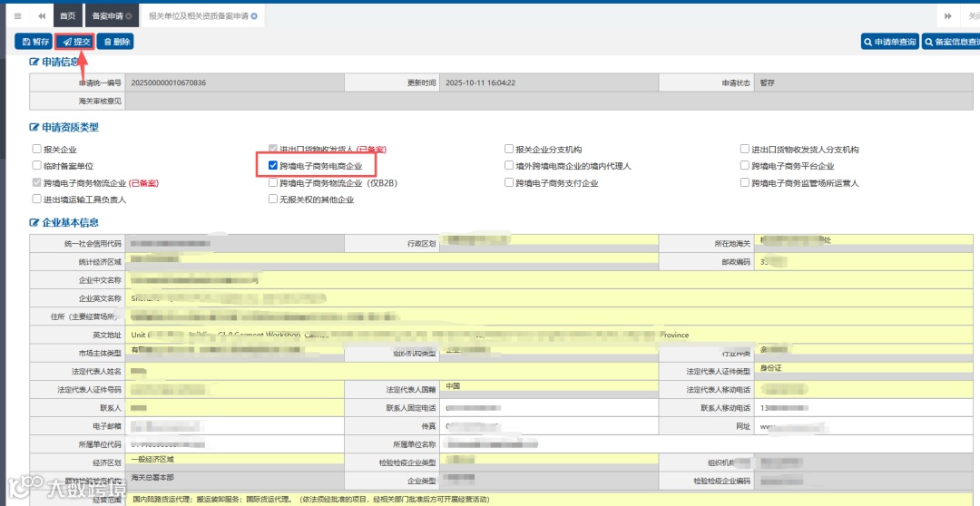The width and height of the screenshot is (980, 506).
Task: Click the edit icon beside 申请资质类型 heading
Action: [x=34, y=128]
